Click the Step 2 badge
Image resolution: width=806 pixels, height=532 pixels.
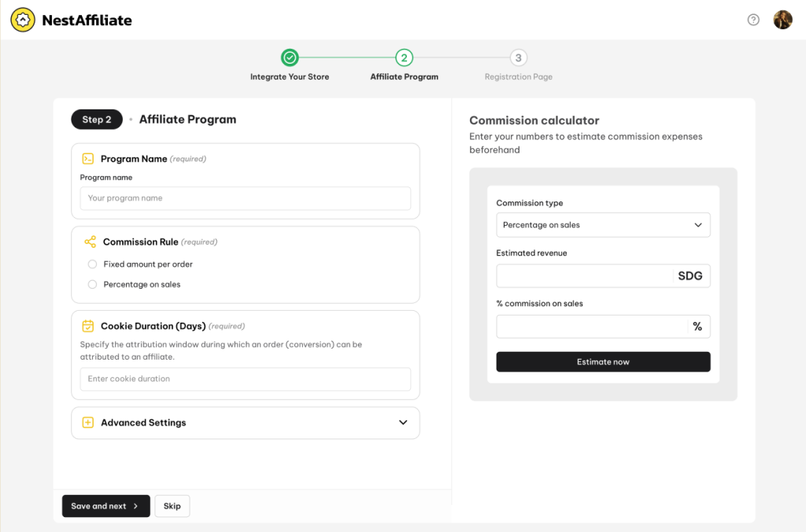click(97, 120)
